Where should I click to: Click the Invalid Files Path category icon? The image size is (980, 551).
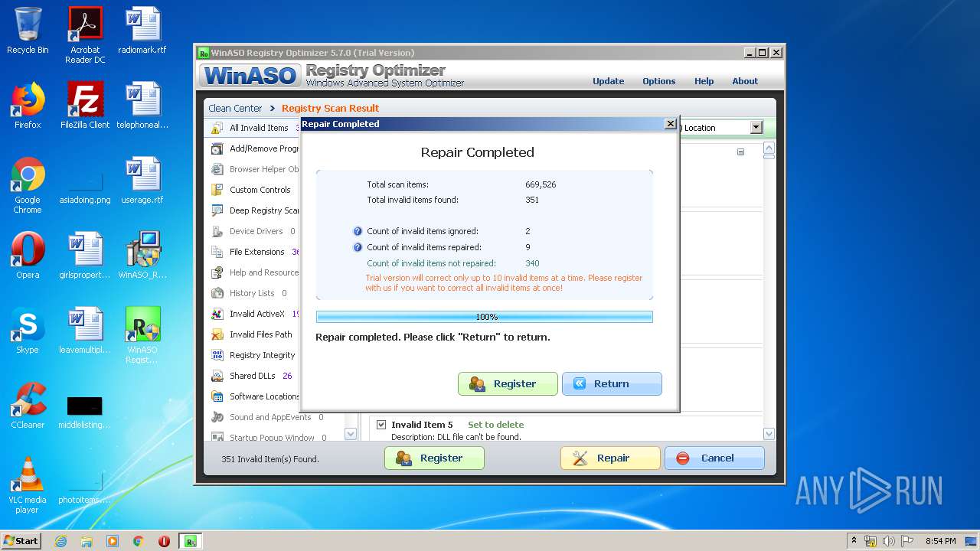click(x=217, y=334)
